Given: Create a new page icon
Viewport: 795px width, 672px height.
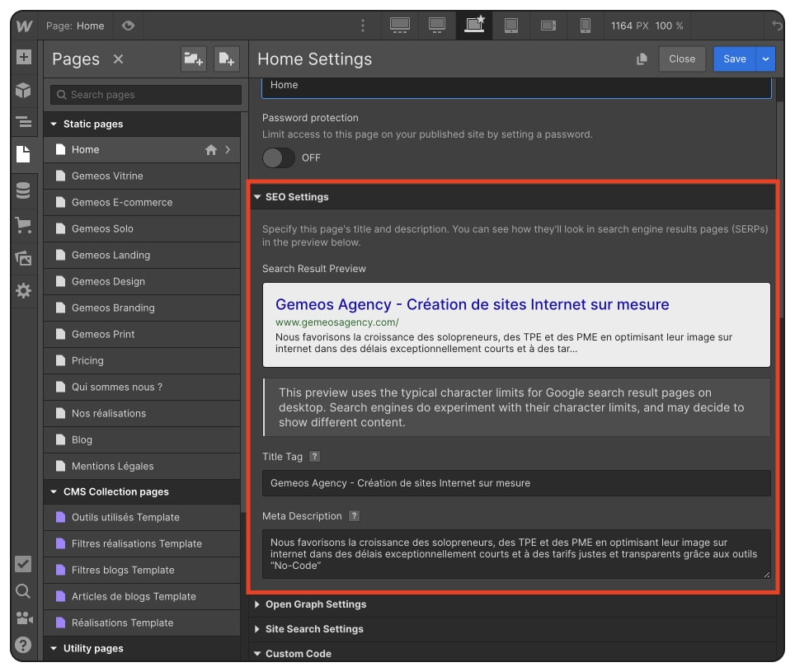Looking at the screenshot, I should (226, 59).
